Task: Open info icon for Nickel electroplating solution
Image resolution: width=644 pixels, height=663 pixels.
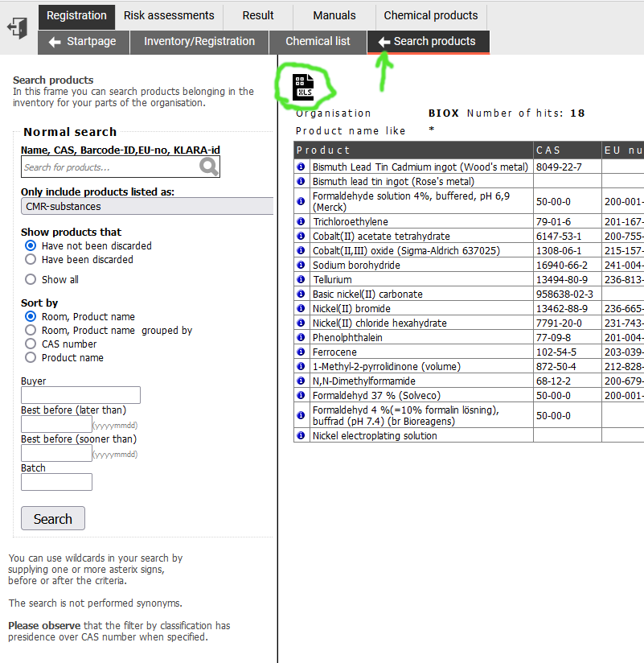Action: coord(301,435)
